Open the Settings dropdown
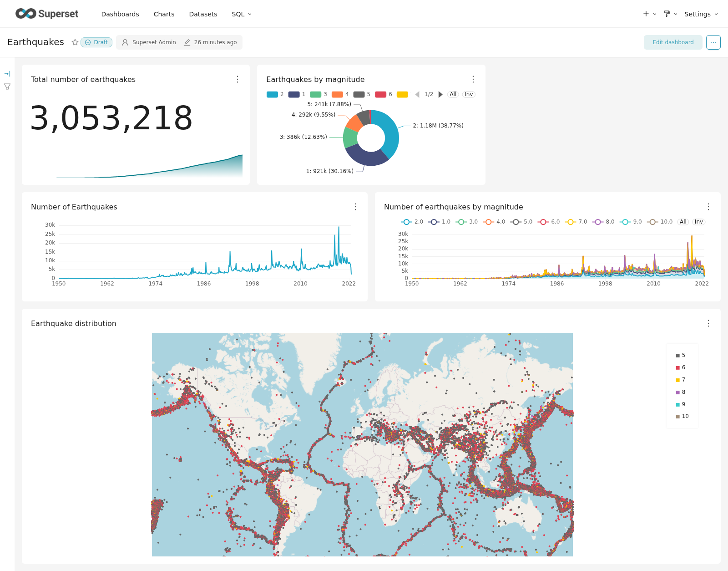The height and width of the screenshot is (571, 728). coord(701,14)
